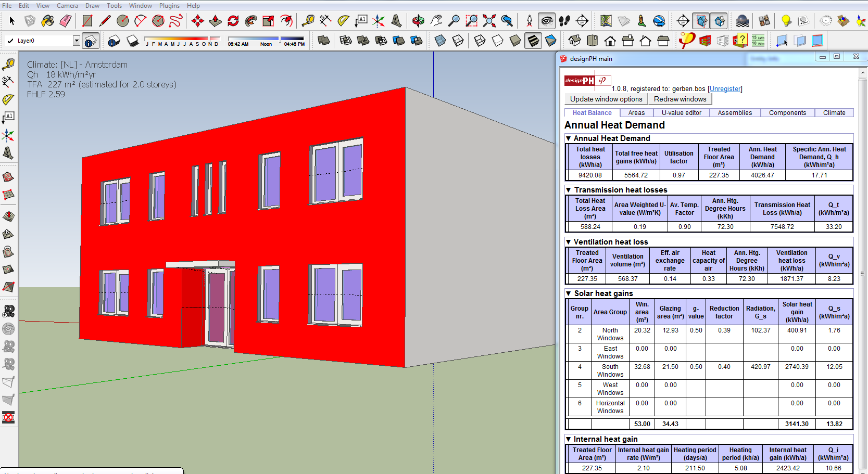Screen dimensions: 868x474
Task: Click the Redraw windows button
Action: (x=680, y=99)
